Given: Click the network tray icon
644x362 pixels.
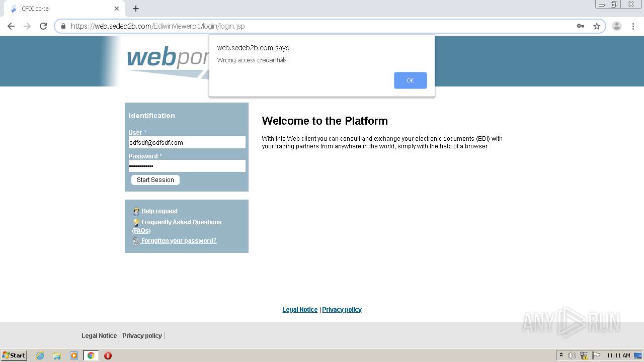Looking at the screenshot, I should (584, 355).
